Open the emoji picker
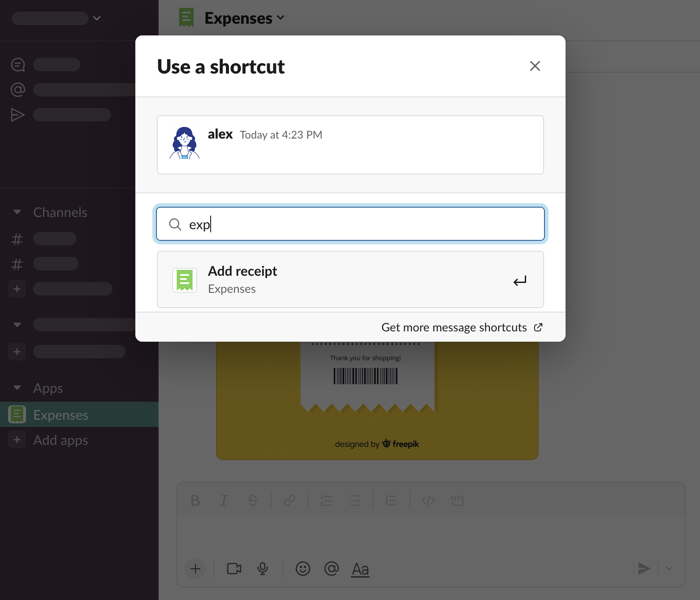This screenshot has height=600, width=700. [x=303, y=569]
